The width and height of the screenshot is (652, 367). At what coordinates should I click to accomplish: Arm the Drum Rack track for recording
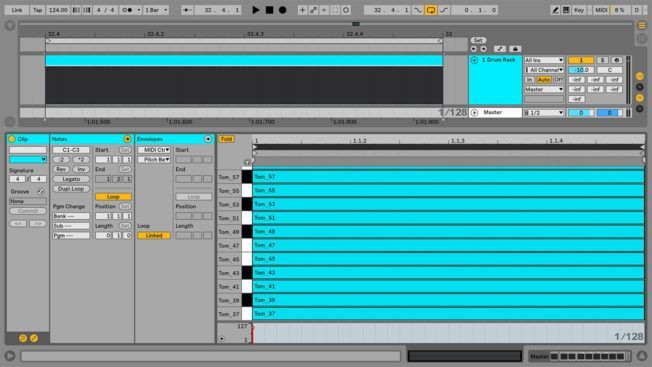(x=617, y=60)
